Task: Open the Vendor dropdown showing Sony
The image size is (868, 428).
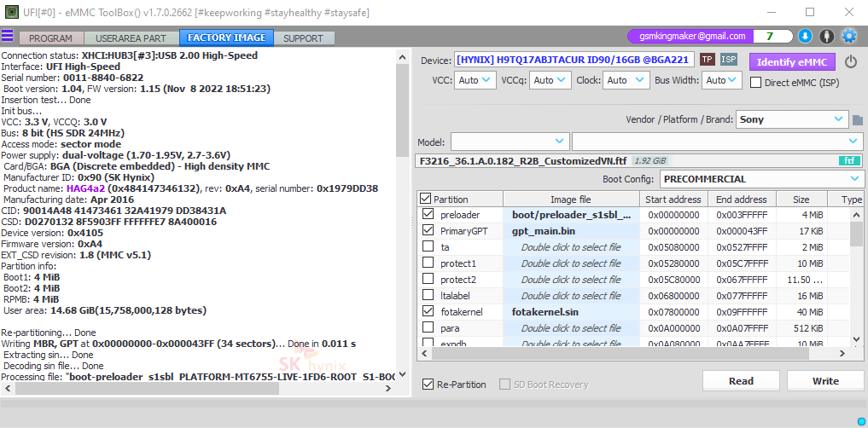Action: pyautogui.click(x=791, y=119)
